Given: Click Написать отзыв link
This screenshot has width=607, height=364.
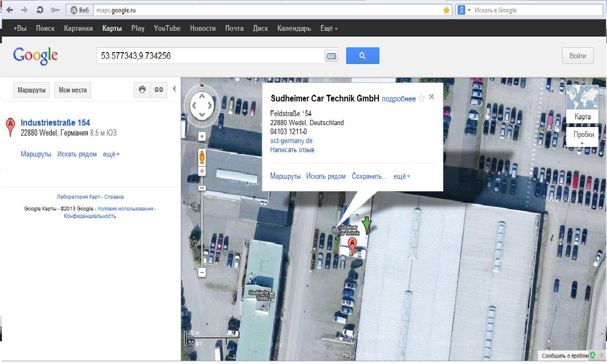Looking at the screenshot, I should point(292,150).
